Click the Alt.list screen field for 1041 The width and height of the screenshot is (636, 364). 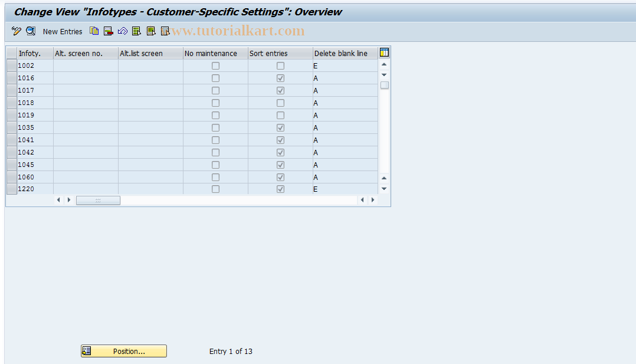point(150,140)
